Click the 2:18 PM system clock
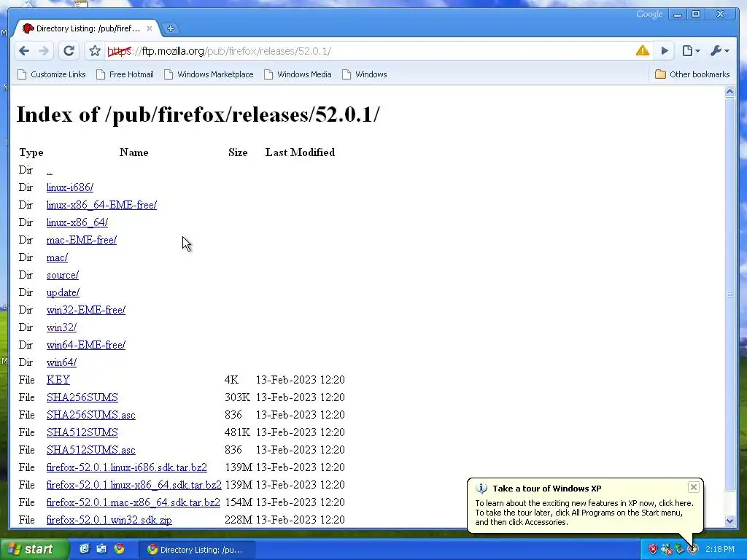 [x=719, y=550]
